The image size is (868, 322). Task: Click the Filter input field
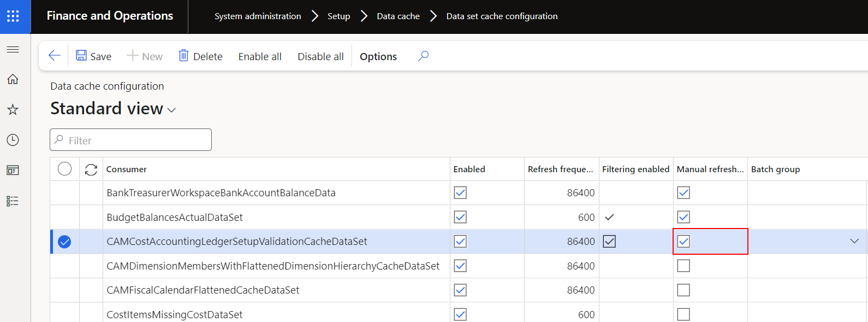[130, 140]
